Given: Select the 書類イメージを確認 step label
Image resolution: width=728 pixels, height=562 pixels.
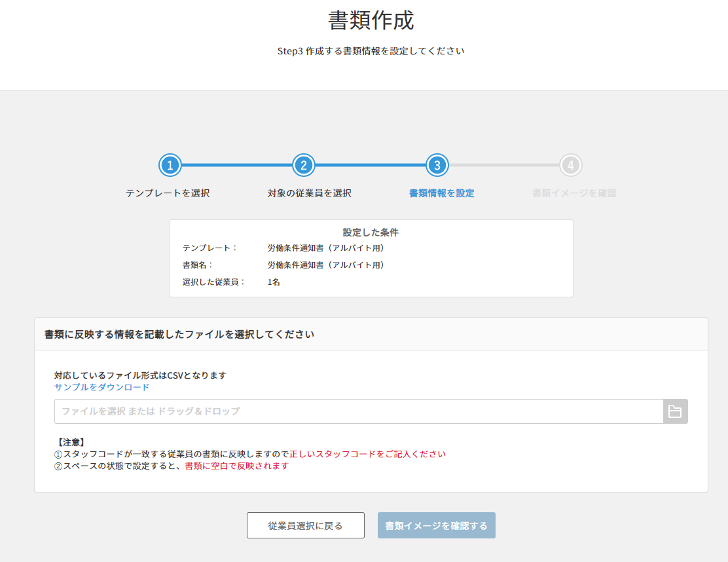Looking at the screenshot, I should [574, 193].
